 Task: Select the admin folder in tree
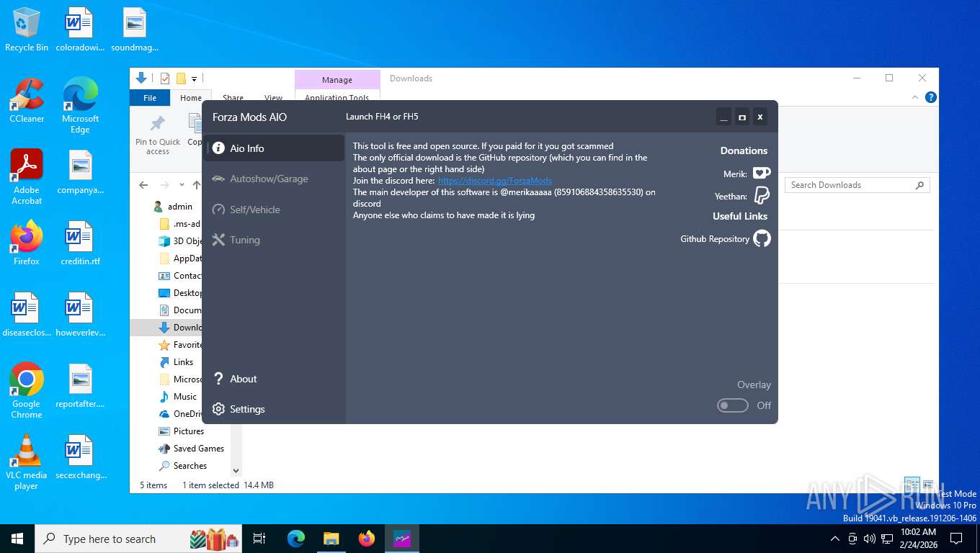(x=180, y=207)
